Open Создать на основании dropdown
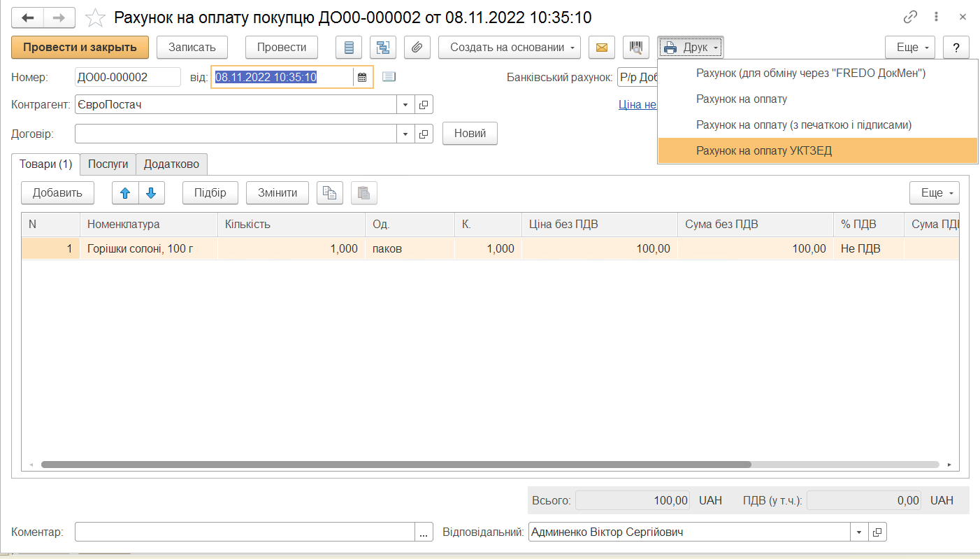Viewport: 980px width, 559px height. (510, 48)
